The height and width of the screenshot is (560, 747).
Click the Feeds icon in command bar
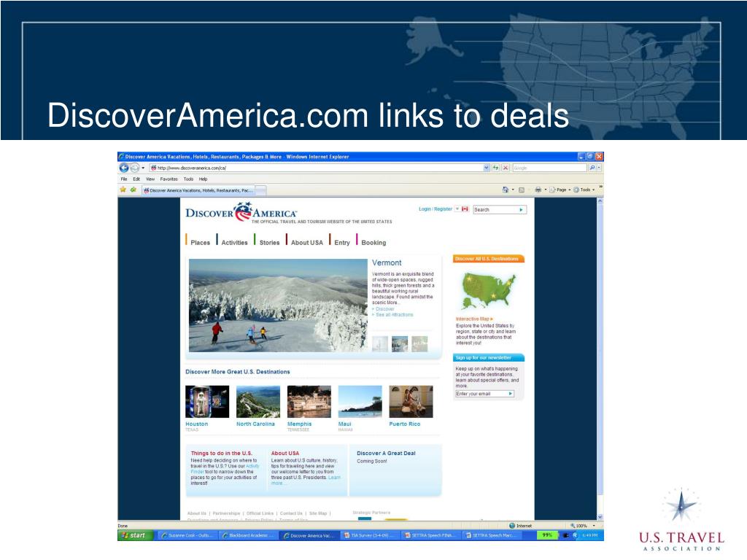tap(522, 190)
